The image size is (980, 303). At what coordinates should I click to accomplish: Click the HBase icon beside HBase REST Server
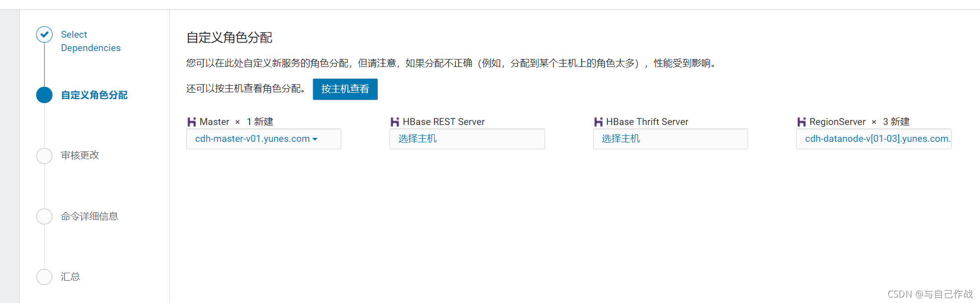[x=395, y=122]
